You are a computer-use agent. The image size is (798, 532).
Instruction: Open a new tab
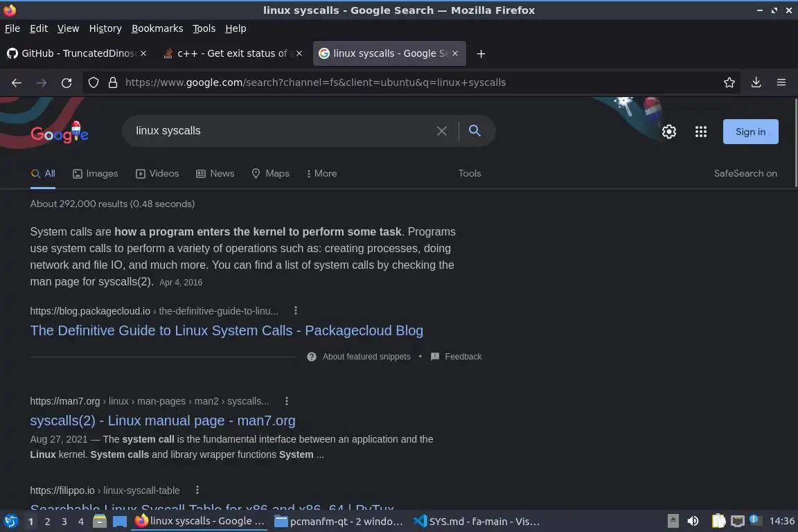pos(481,53)
